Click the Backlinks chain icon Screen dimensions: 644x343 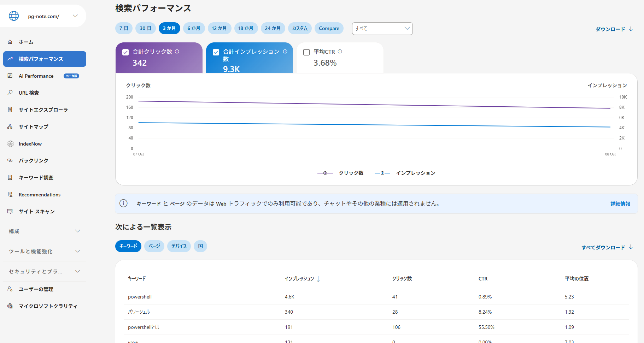coord(10,160)
